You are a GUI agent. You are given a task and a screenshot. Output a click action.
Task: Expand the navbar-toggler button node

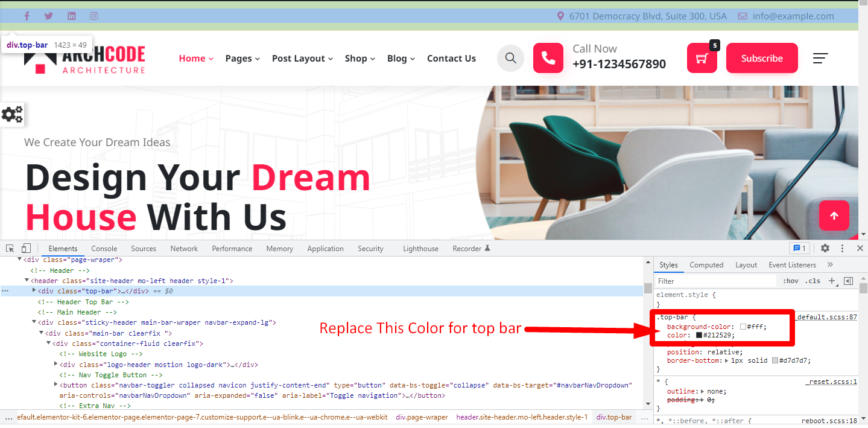[x=55, y=385]
